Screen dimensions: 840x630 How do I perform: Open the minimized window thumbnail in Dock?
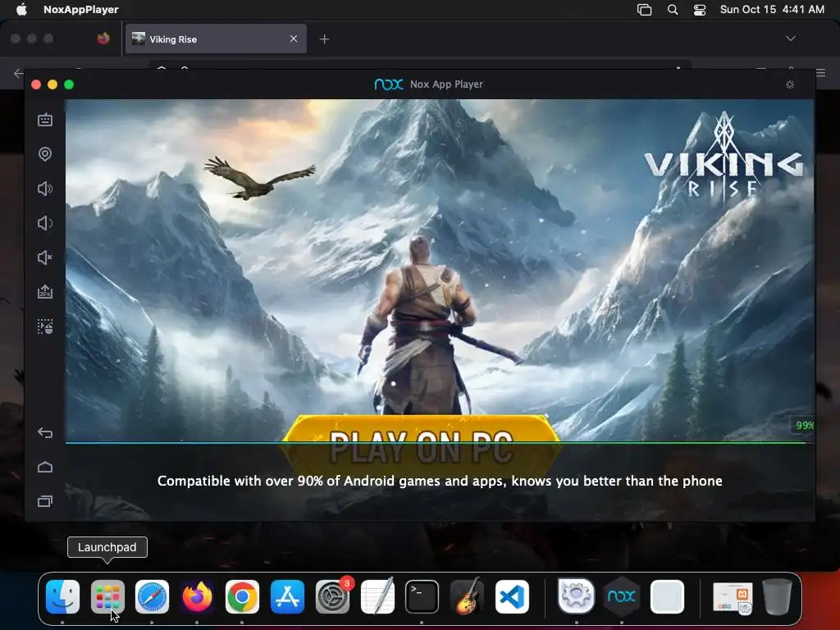733,598
